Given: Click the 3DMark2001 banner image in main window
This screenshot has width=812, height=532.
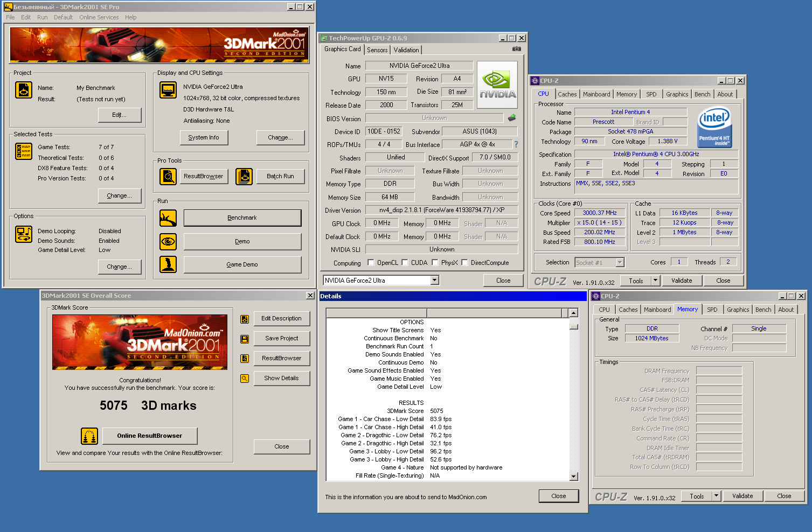Looking at the screenshot, I should pyautogui.click(x=159, y=45).
